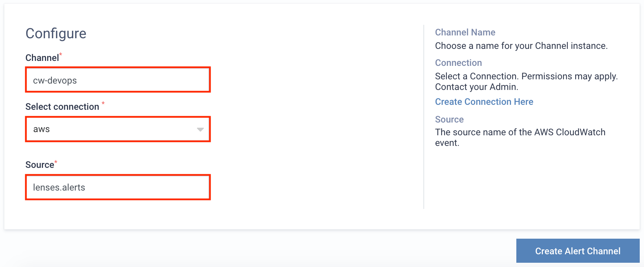Click the red asterisk next to Channel
644x267 pixels.
click(x=61, y=54)
